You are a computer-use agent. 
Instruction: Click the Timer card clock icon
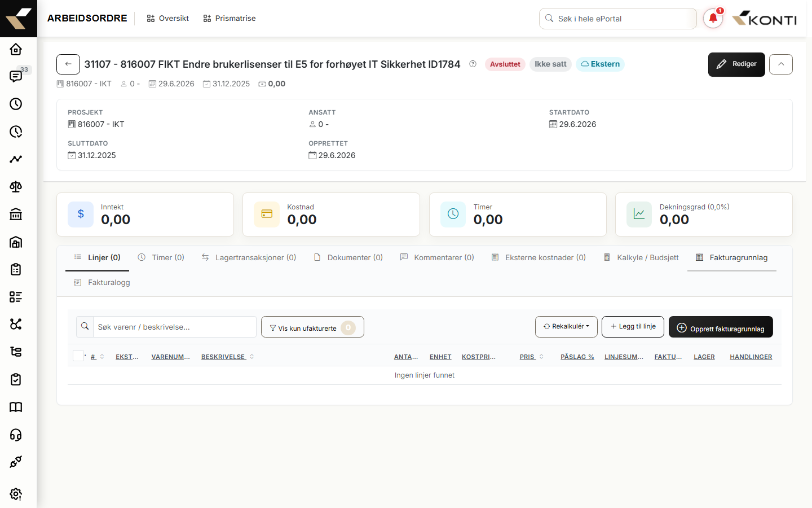453,214
